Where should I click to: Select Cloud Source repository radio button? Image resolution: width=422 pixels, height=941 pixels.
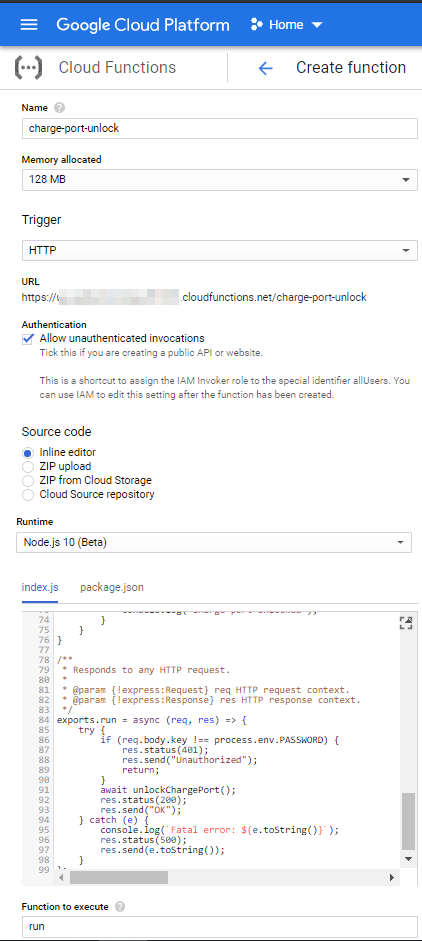click(28, 495)
